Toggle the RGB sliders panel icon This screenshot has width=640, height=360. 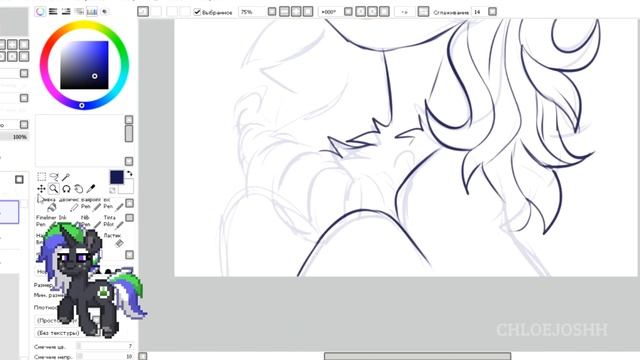coord(53,12)
